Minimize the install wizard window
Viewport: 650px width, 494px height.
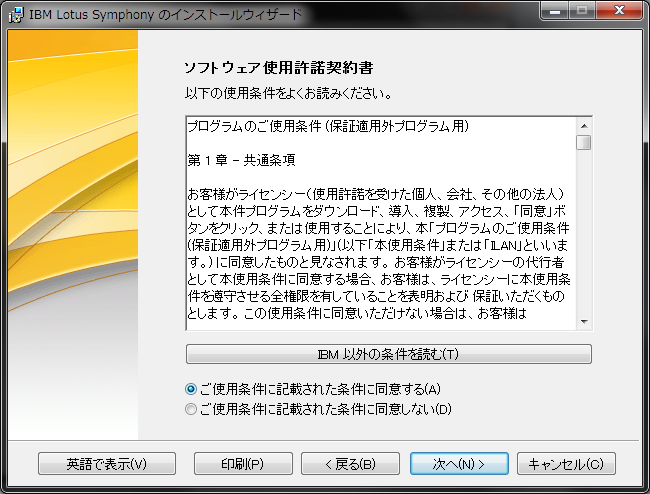(x=555, y=10)
